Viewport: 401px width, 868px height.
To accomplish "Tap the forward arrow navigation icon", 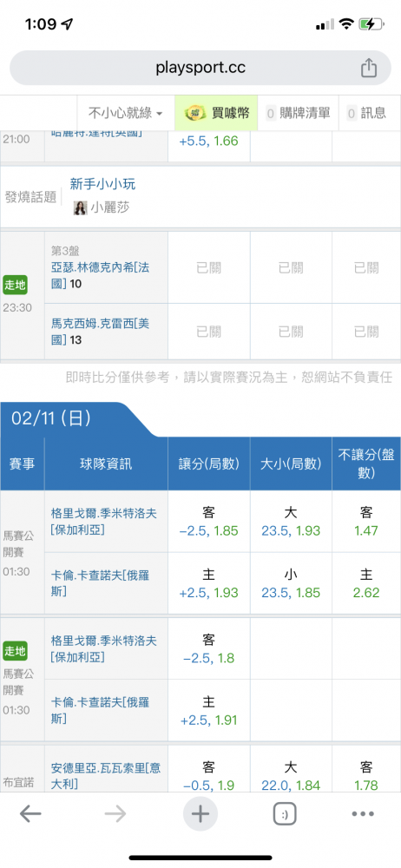I will point(115,813).
